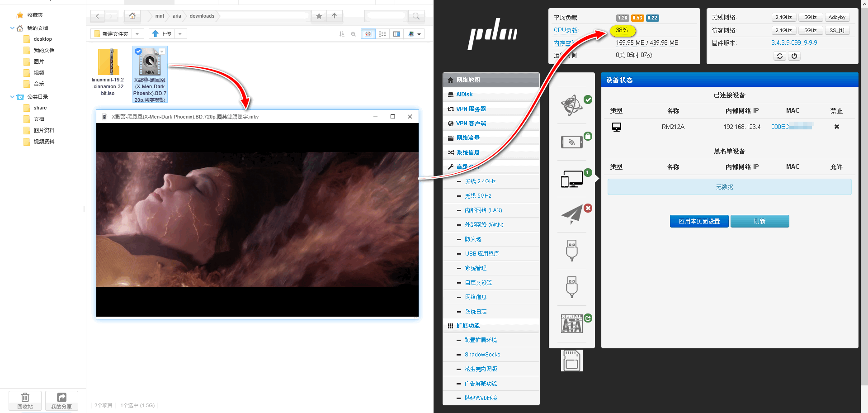Open the internet status globe icon

pyautogui.click(x=572, y=105)
